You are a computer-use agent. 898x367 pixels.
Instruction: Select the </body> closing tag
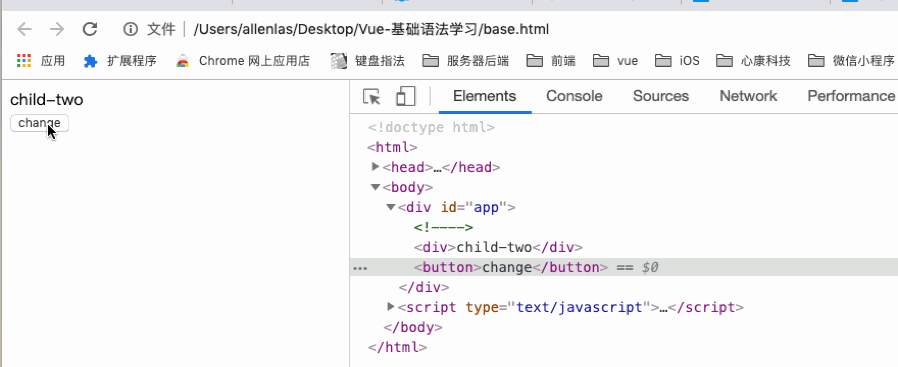click(x=412, y=327)
